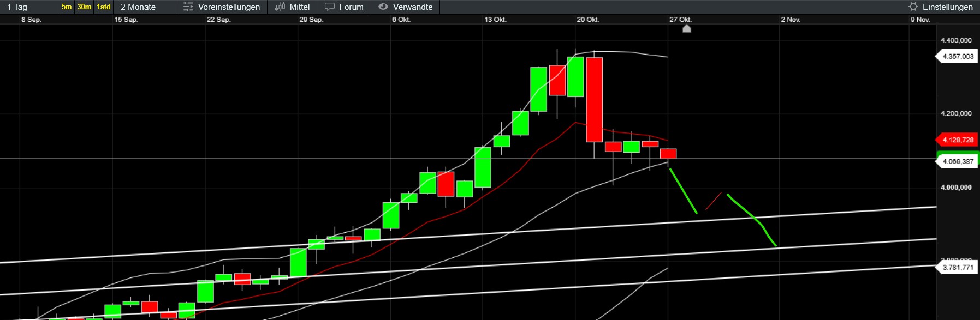The image size is (980, 320).
Task: Click the '20 Okt.' date label
Action: point(588,20)
